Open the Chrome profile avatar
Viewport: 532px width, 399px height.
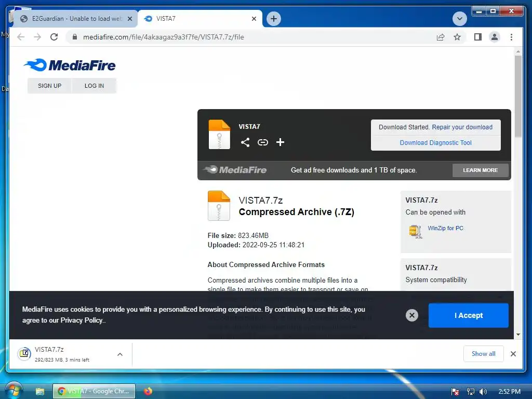point(495,37)
